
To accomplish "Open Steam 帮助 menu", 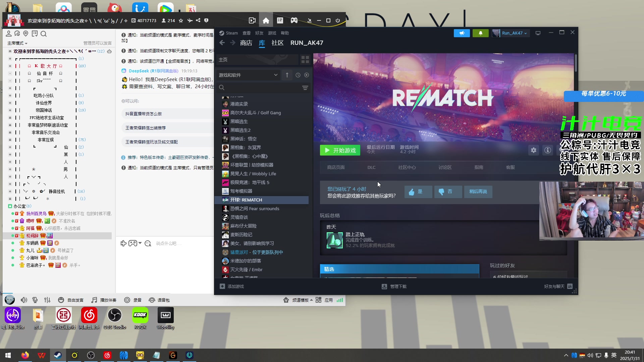I will [285, 33].
